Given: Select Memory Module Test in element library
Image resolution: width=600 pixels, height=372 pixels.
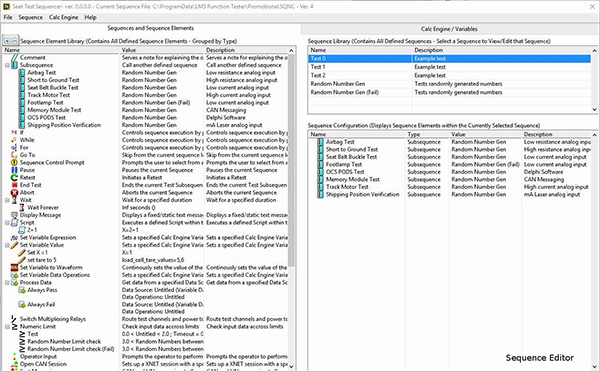Looking at the screenshot, I should point(54,110).
